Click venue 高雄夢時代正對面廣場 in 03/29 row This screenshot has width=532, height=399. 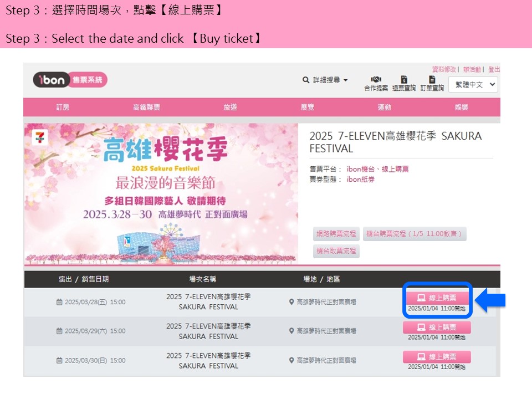click(x=326, y=331)
